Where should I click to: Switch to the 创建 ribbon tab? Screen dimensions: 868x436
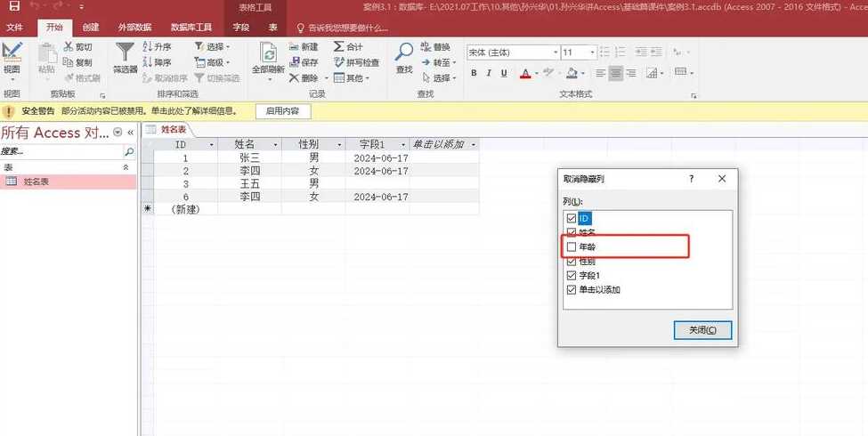tap(91, 27)
